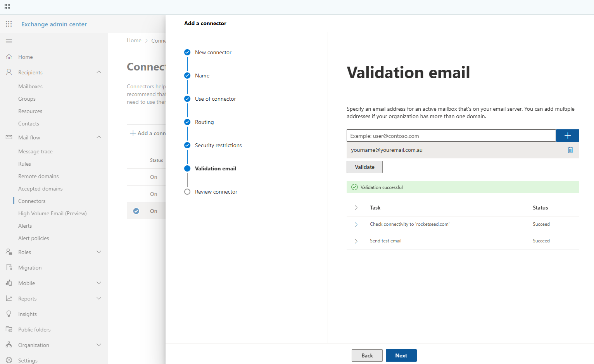
Task: Click the blue plus add-email button
Action: (567, 136)
